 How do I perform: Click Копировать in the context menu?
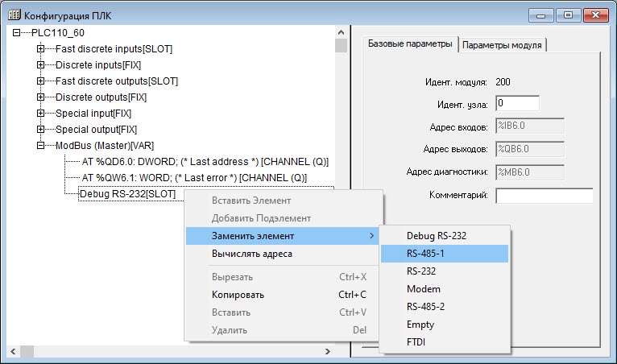point(238,295)
